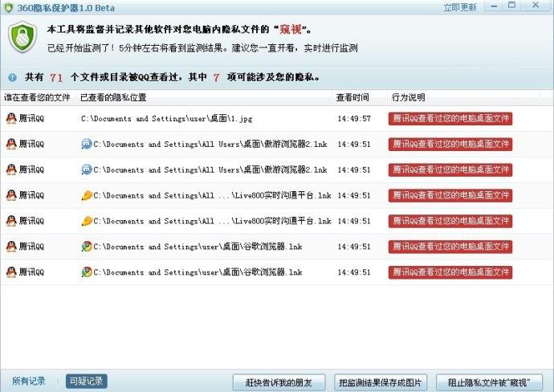Click red behavior label in second 谷歌浏览器.lnk row
The height and width of the screenshot is (392, 554).
[x=450, y=272]
